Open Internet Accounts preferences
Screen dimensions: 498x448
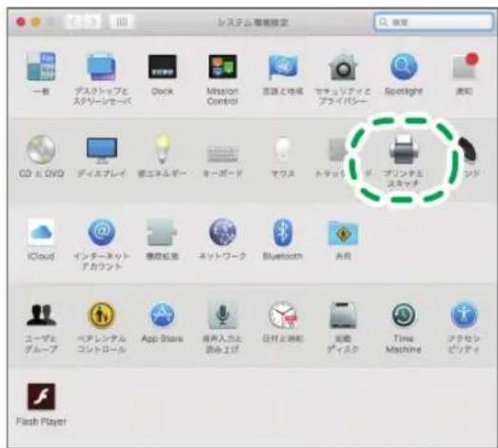point(101,232)
